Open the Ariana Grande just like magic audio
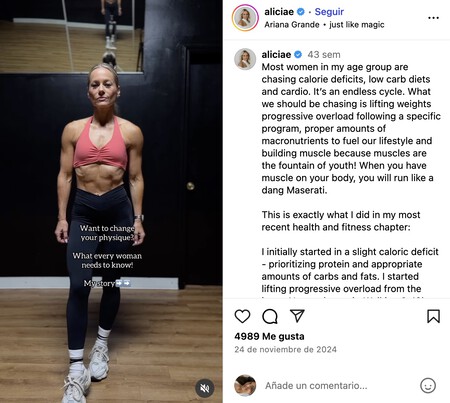 [x=324, y=25]
